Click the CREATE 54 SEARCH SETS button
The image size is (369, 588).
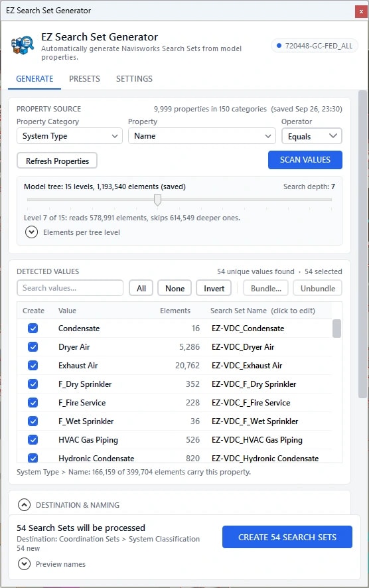(x=287, y=537)
